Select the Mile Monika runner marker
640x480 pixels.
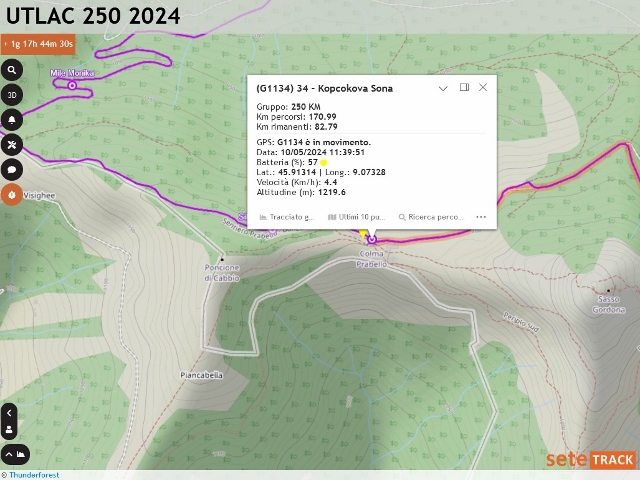tap(72, 86)
